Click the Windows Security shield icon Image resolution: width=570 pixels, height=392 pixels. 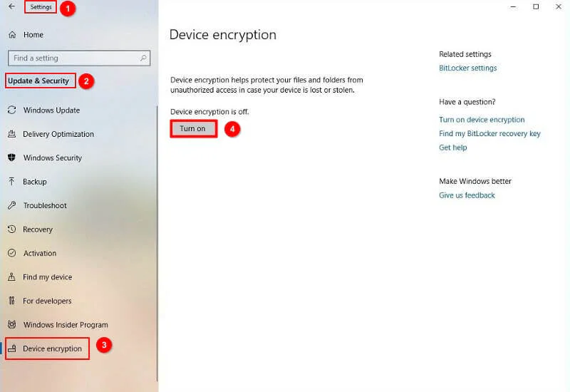[11, 158]
